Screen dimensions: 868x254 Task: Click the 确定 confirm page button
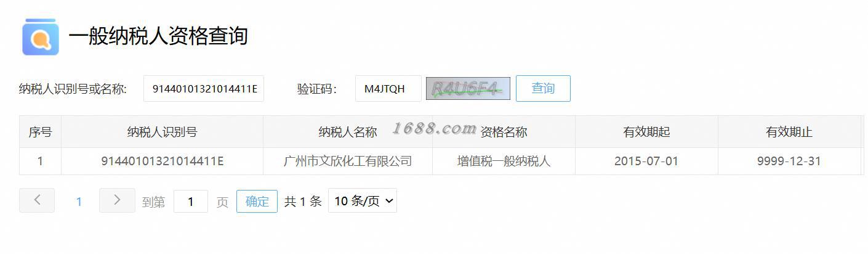click(x=257, y=202)
